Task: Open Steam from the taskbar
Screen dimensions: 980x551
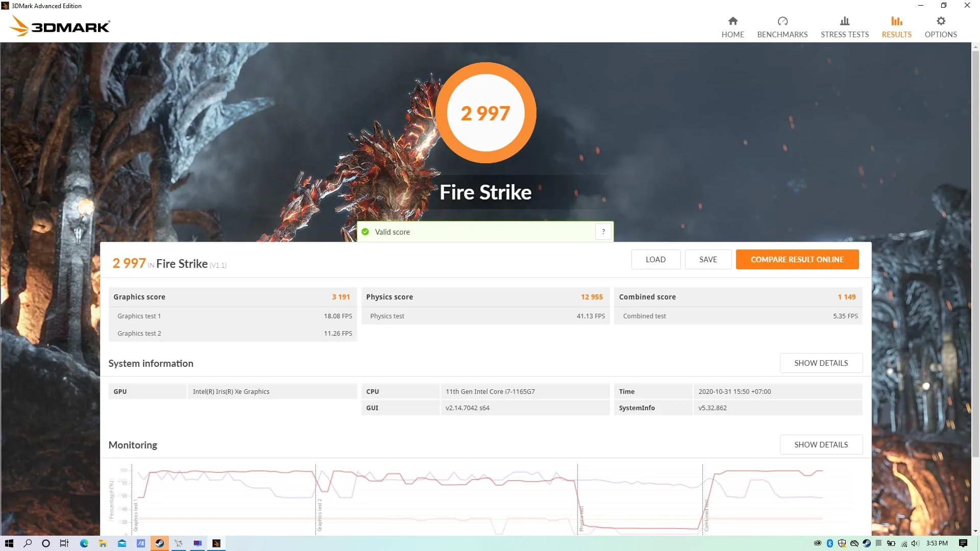Action: (159, 543)
